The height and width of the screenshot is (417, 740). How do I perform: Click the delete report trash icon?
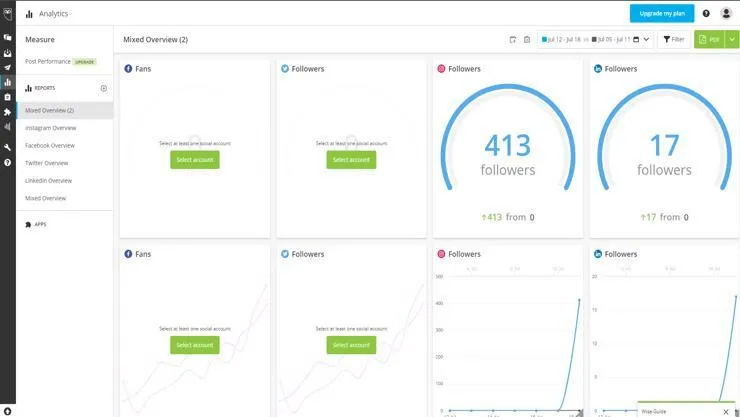(x=527, y=39)
